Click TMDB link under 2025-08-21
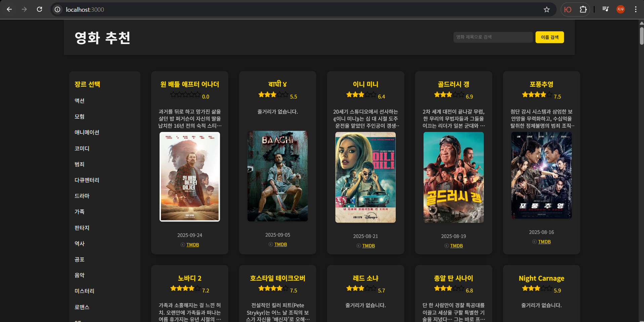 coord(369,246)
